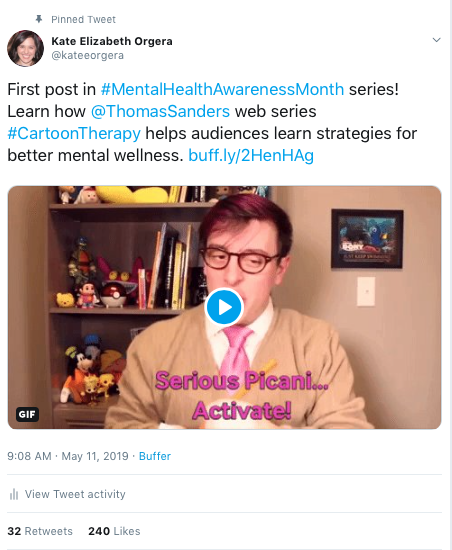Open the #CartoonTherapy hashtag
Image resolution: width=452 pixels, height=550 pixels.
74,134
